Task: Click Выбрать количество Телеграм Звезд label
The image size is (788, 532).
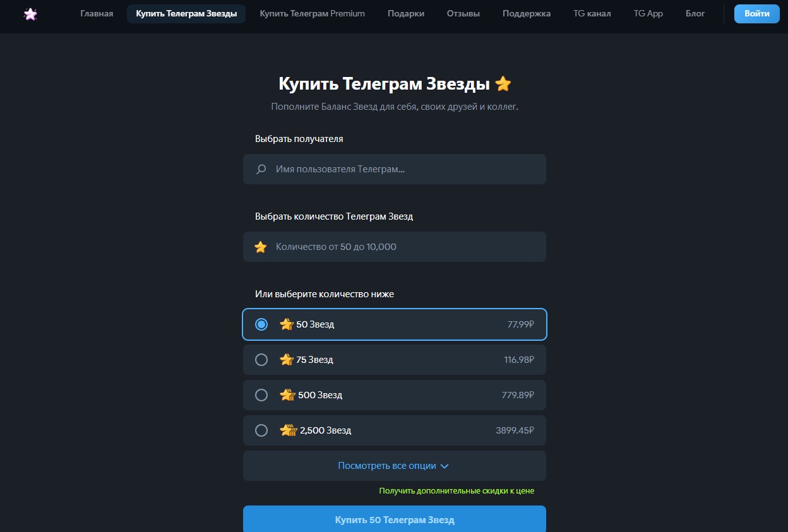Action: pos(334,216)
